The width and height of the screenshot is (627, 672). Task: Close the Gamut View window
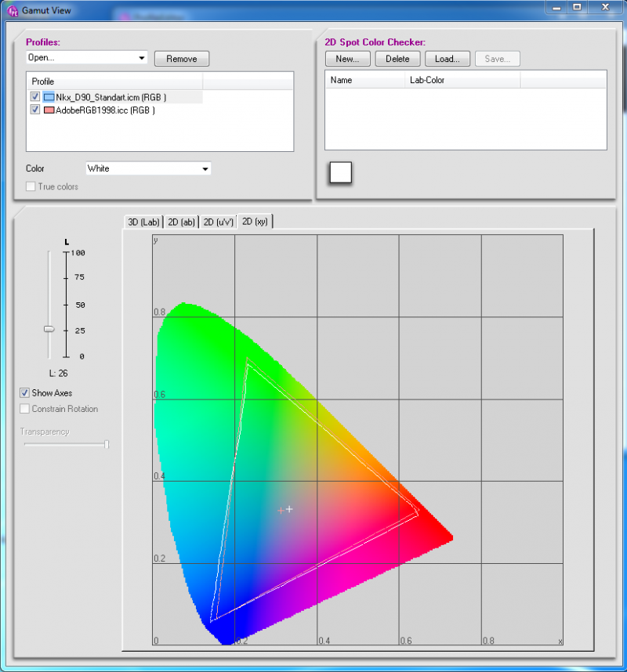click(x=606, y=8)
